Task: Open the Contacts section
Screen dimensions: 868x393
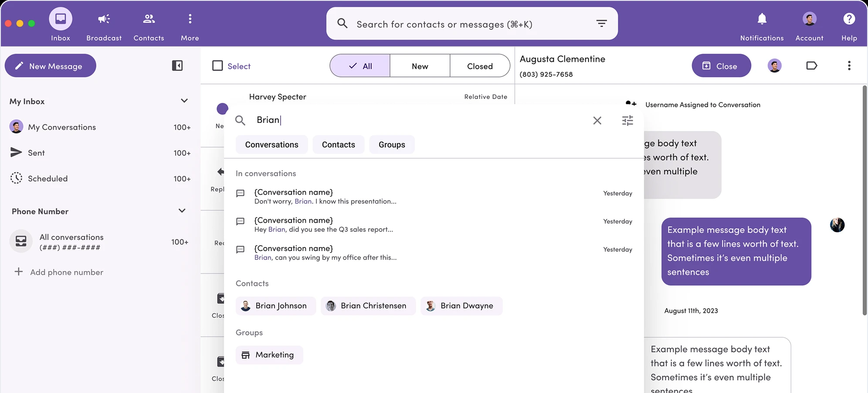Action: 149,19
